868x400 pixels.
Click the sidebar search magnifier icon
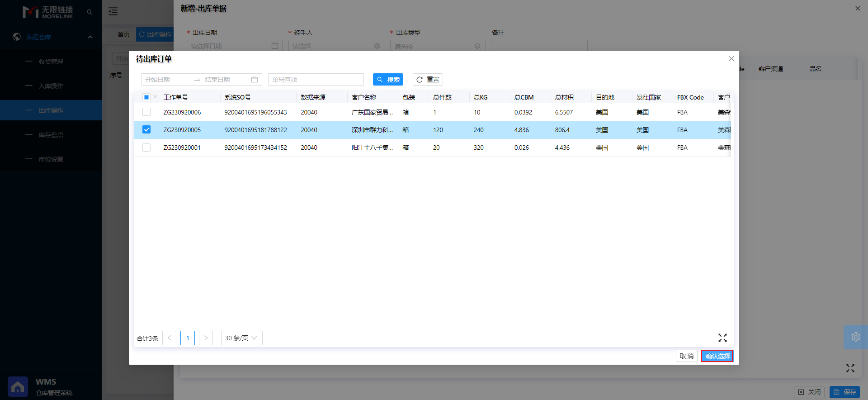(x=90, y=12)
